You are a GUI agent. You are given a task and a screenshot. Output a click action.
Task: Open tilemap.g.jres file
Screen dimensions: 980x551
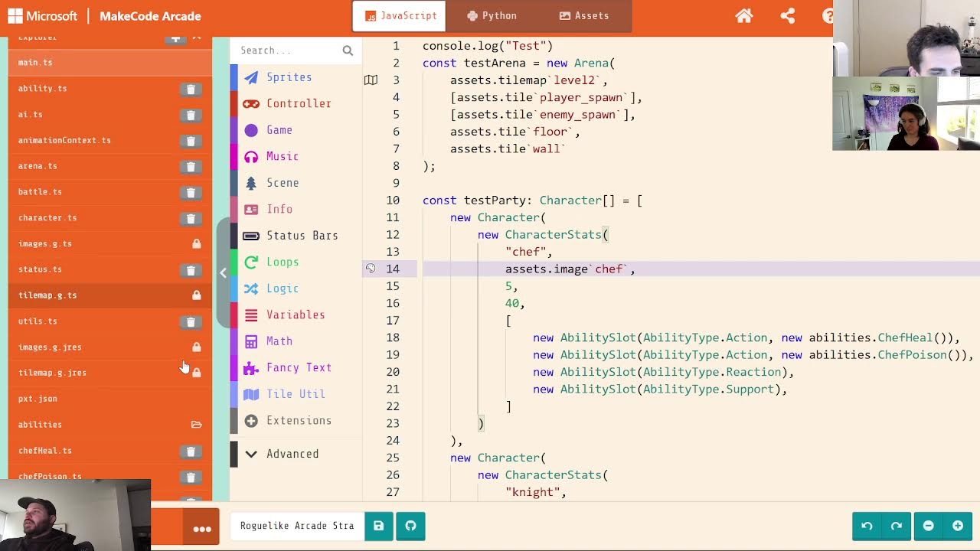110,373
